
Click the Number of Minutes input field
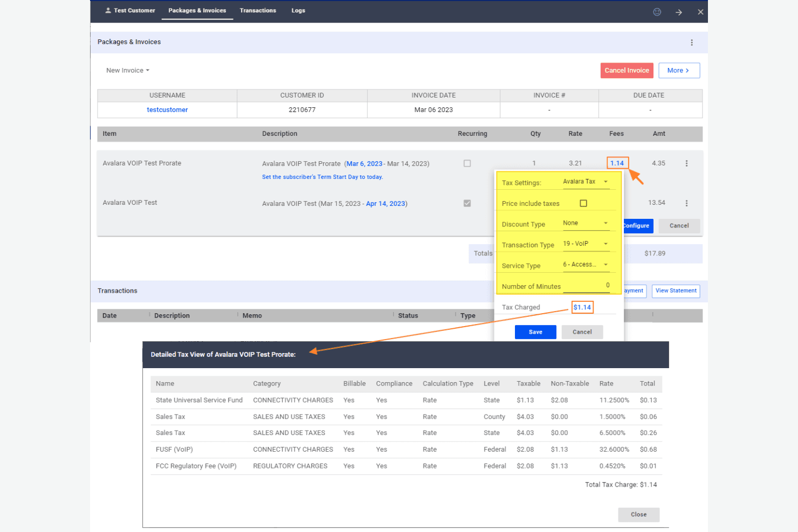click(586, 286)
